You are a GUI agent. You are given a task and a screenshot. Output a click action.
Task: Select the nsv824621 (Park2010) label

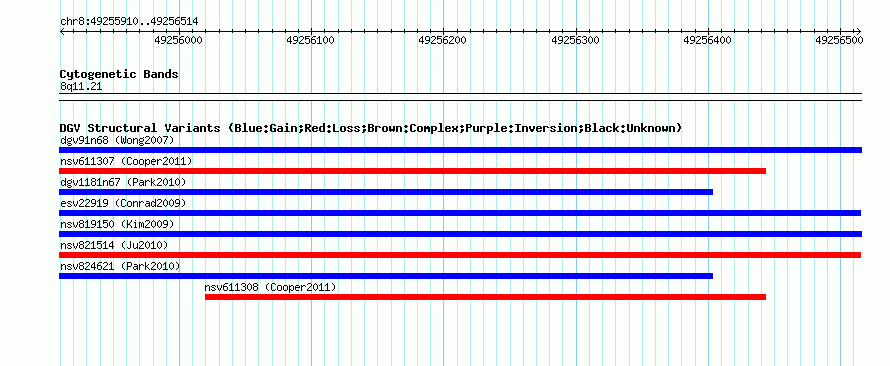pyautogui.click(x=120, y=266)
